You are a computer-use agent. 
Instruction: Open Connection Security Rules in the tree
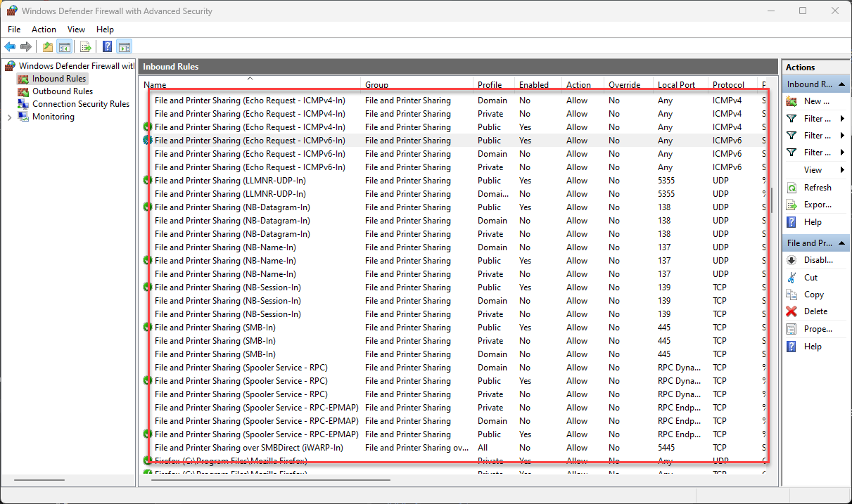tap(81, 104)
